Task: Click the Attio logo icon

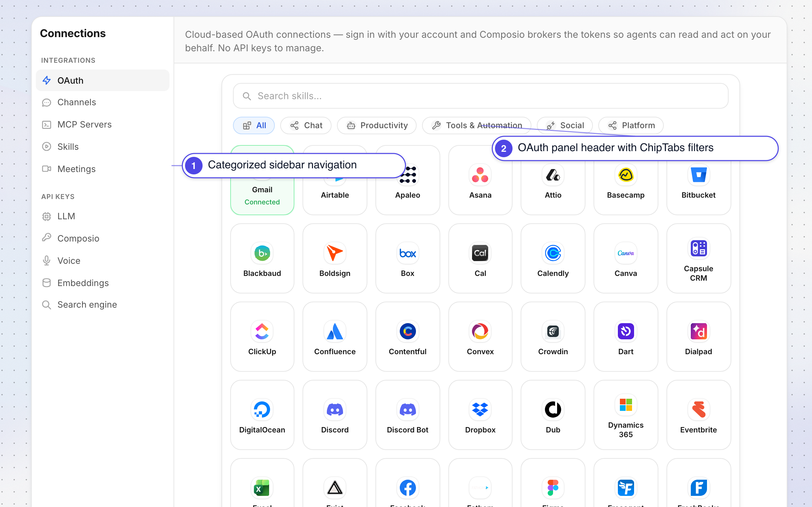Action: 553,175
